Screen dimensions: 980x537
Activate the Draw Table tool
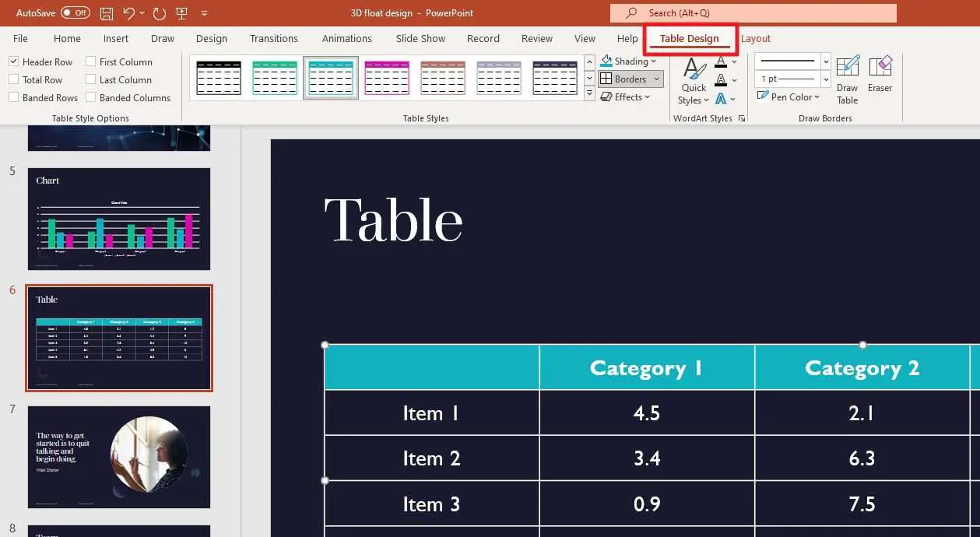[848, 81]
